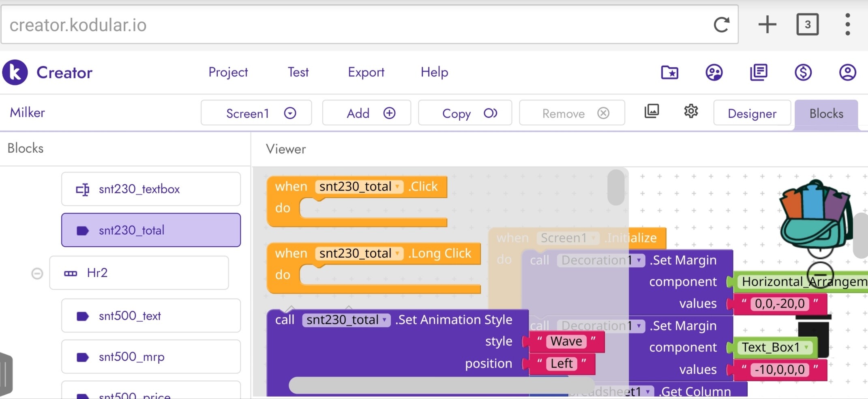The image size is (868, 399).
Task: Show the open tabs switcher
Action: pyautogui.click(x=807, y=25)
